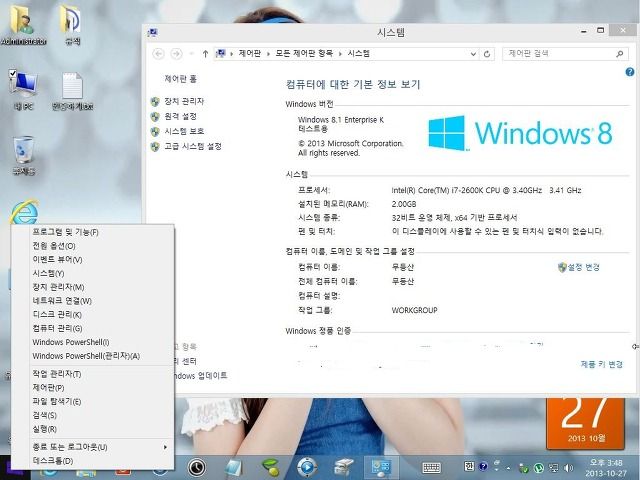Click 제품 키 변경 link
640x480 pixels.
602,364
